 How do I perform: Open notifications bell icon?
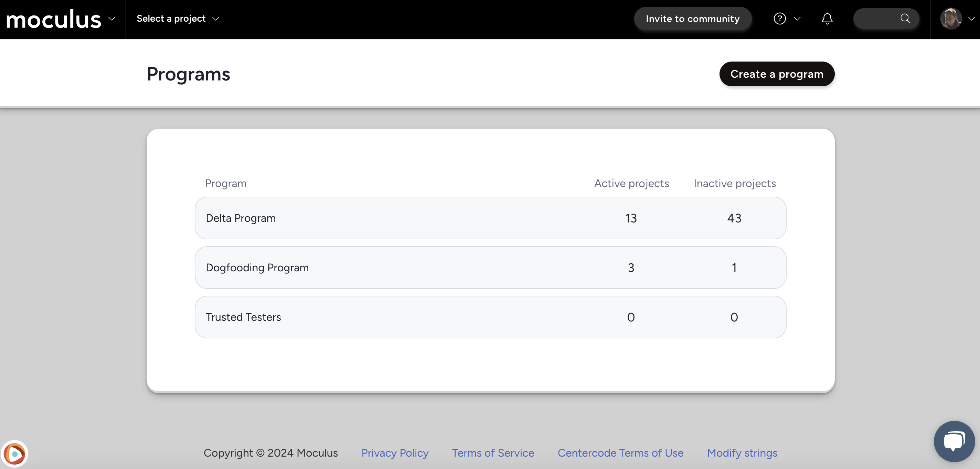click(x=827, y=19)
